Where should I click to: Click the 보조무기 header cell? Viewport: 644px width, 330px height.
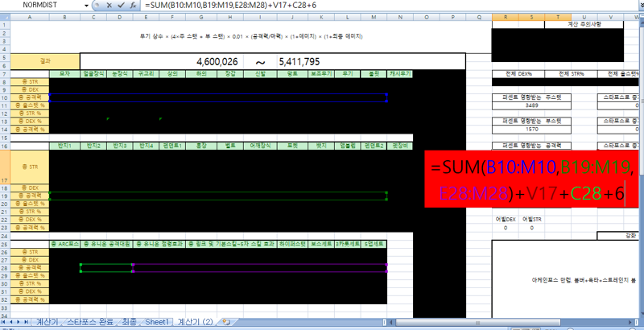click(321, 74)
